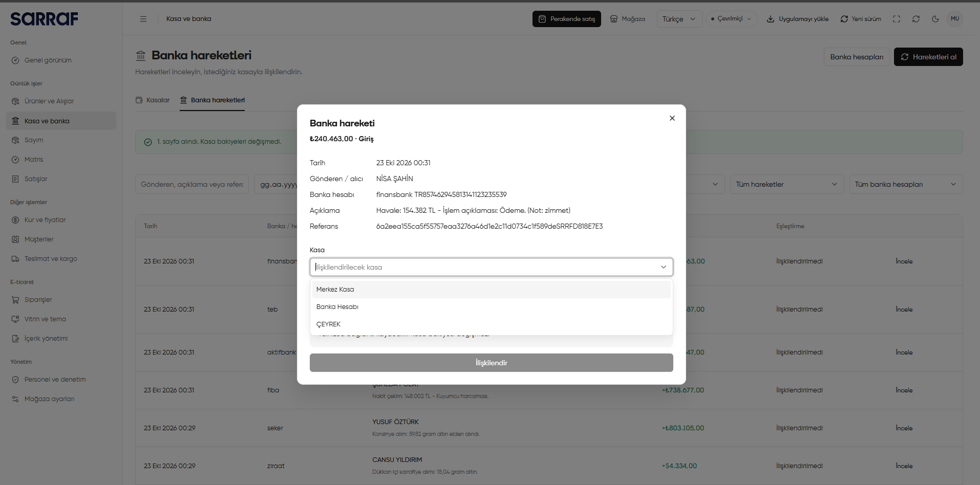980x485 pixels.
Task: Open Sayım in sidebar
Action: (x=61, y=140)
